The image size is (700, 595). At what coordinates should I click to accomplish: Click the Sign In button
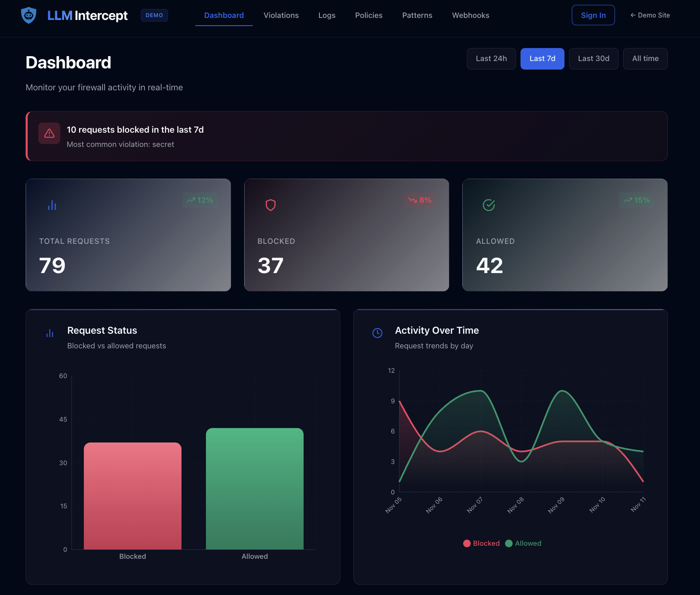point(593,15)
